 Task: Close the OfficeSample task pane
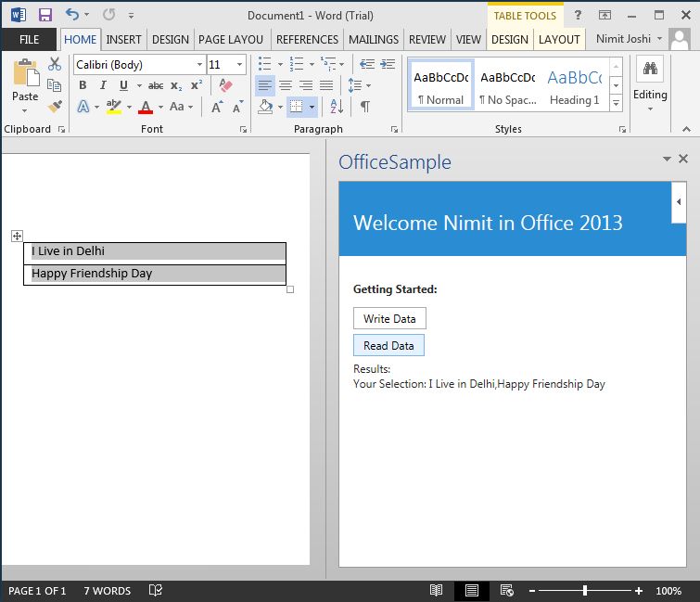pyautogui.click(x=683, y=159)
